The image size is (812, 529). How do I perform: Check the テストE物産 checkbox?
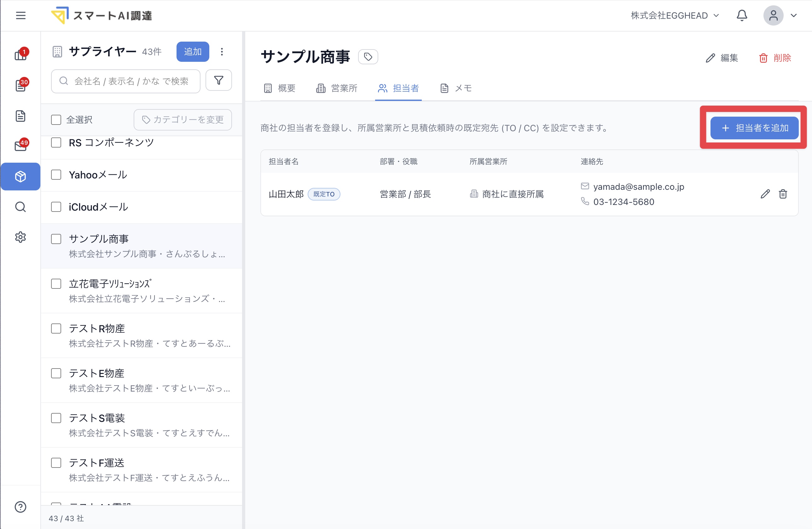tap(56, 373)
